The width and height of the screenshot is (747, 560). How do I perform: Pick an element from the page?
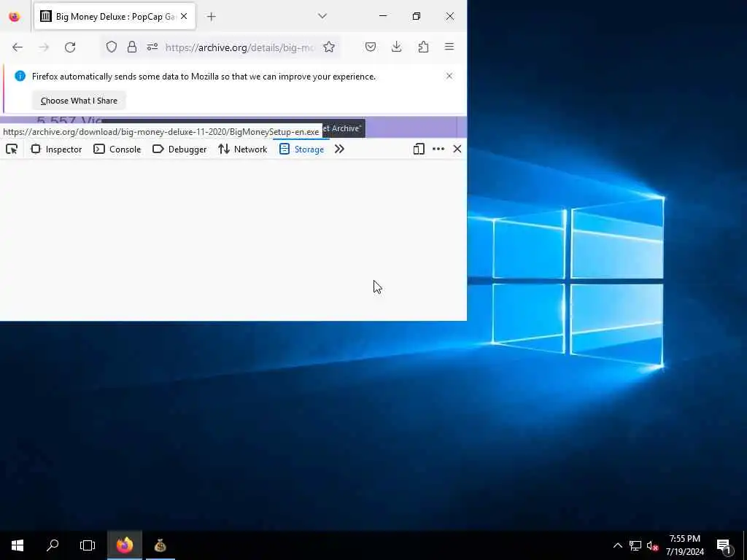pyautogui.click(x=12, y=149)
